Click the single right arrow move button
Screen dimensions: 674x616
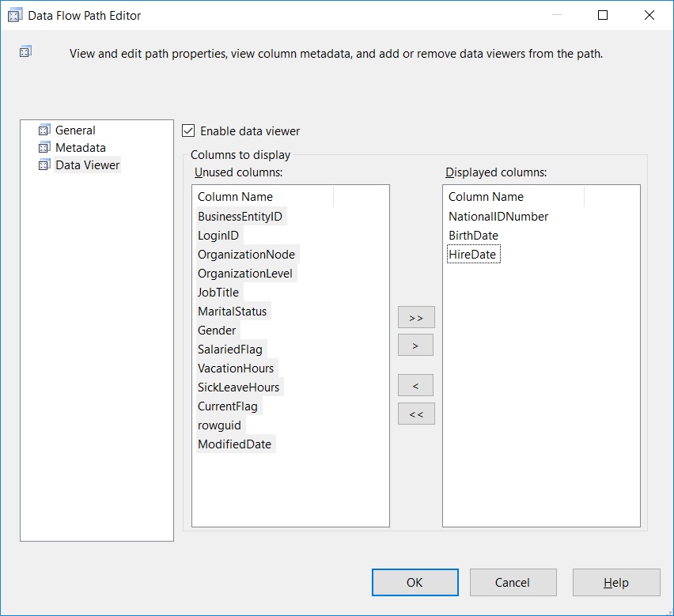tap(416, 345)
